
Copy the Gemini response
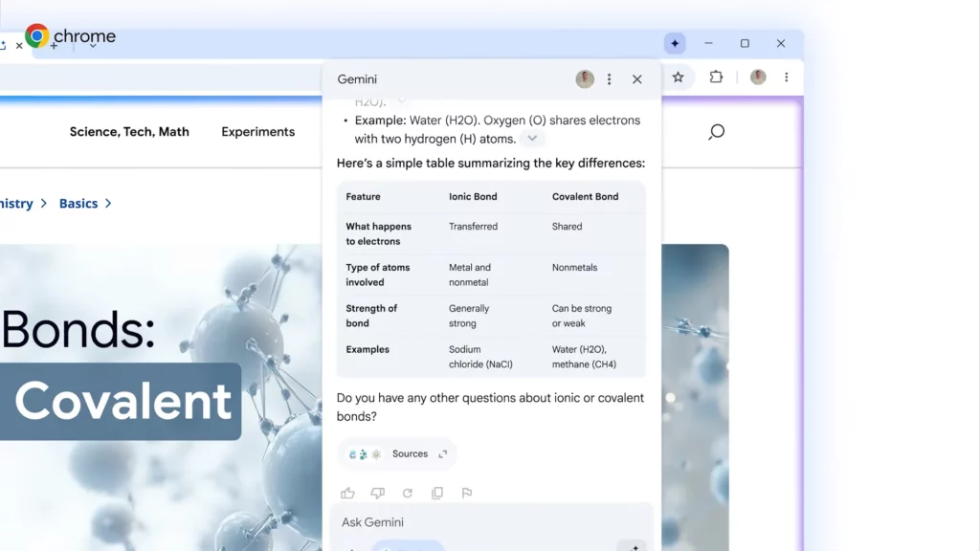coord(437,494)
